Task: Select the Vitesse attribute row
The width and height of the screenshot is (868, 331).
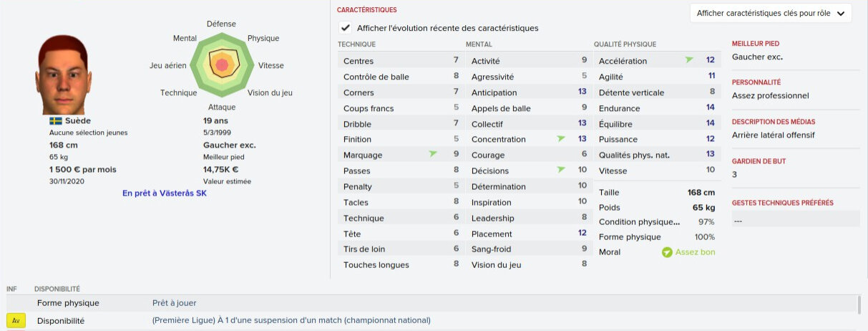Action: tap(656, 171)
